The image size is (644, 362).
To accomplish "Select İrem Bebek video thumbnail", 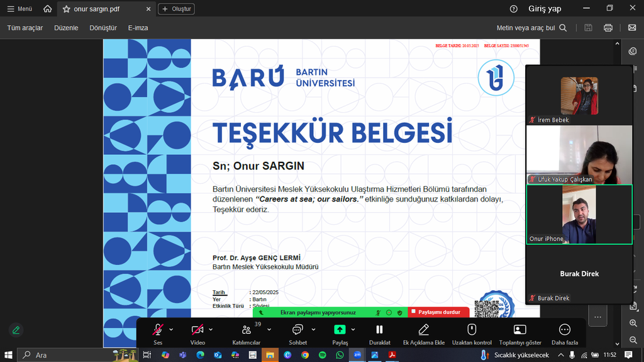I will click(579, 96).
